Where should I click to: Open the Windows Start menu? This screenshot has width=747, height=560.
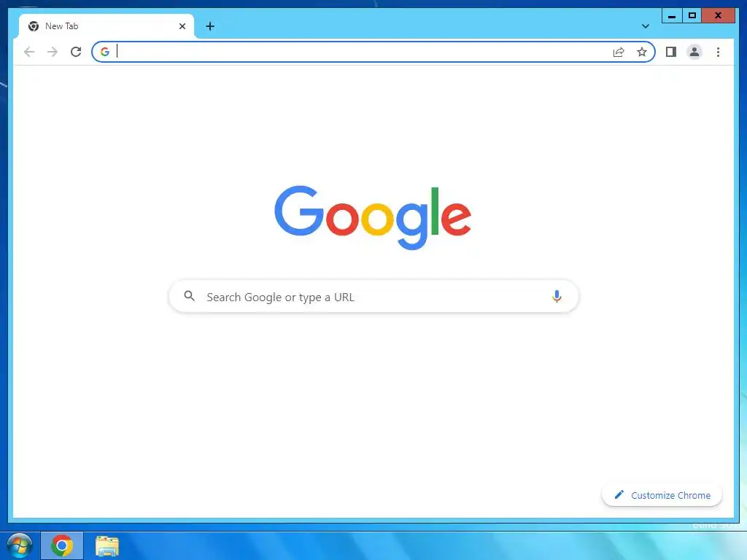[x=19, y=545]
